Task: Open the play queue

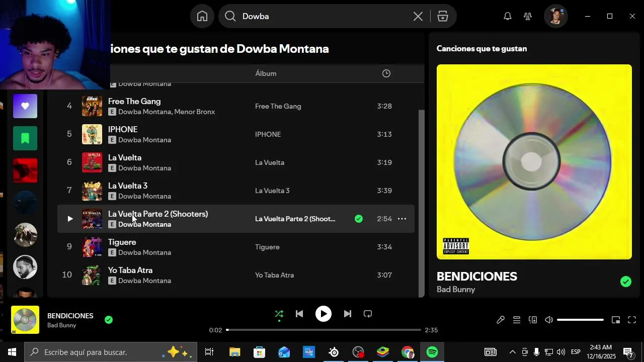Action: click(517, 320)
